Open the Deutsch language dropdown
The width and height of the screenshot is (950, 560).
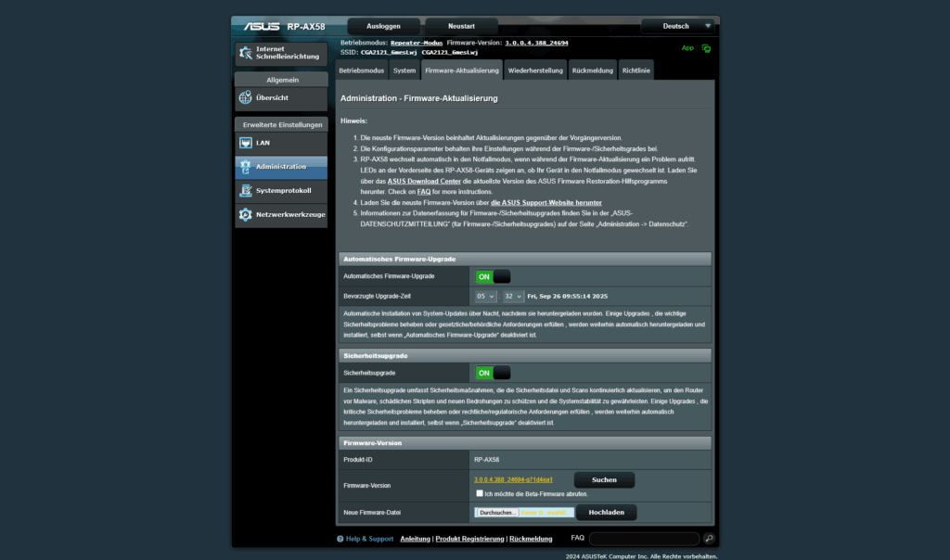point(680,26)
